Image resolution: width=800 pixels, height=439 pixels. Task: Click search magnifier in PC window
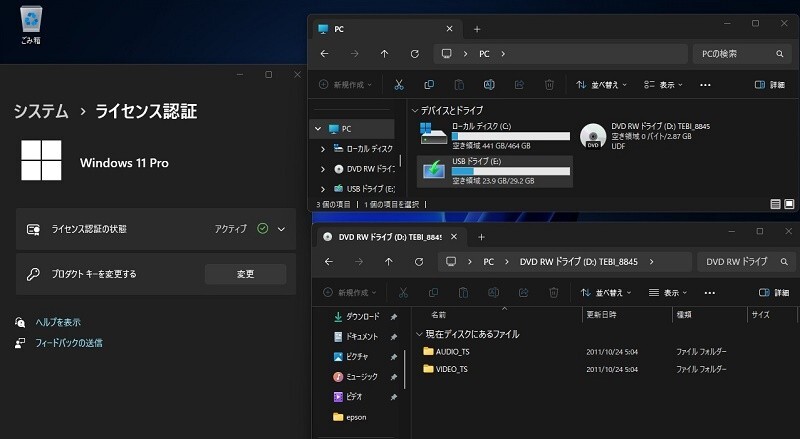click(780, 54)
